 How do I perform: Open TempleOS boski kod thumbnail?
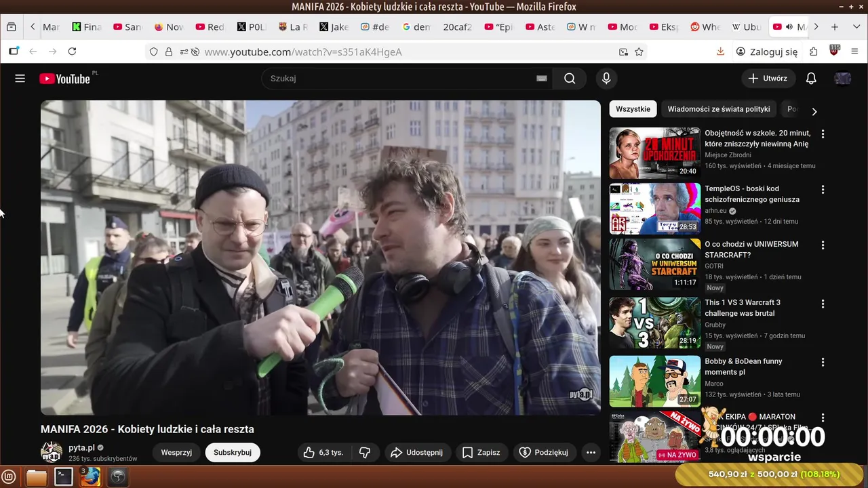click(x=654, y=209)
